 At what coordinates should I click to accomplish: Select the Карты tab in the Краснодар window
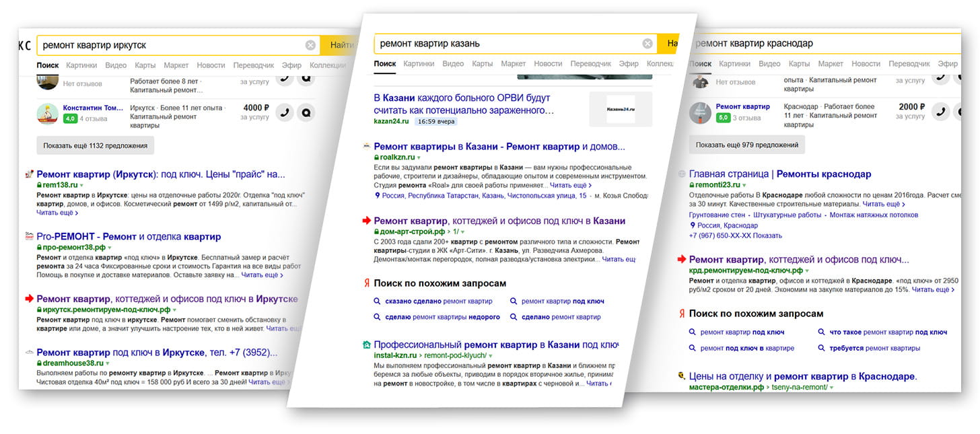pos(799,64)
